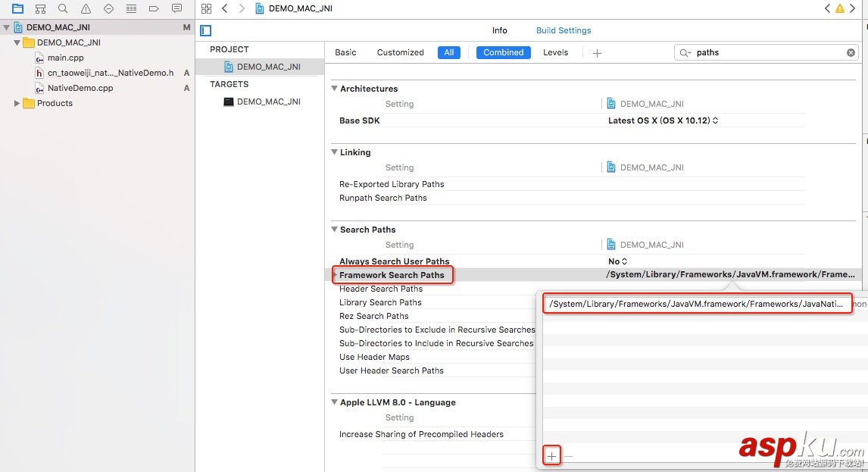The width and height of the screenshot is (868, 472).
Task: Switch view to Levels
Action: pos(555,52)
